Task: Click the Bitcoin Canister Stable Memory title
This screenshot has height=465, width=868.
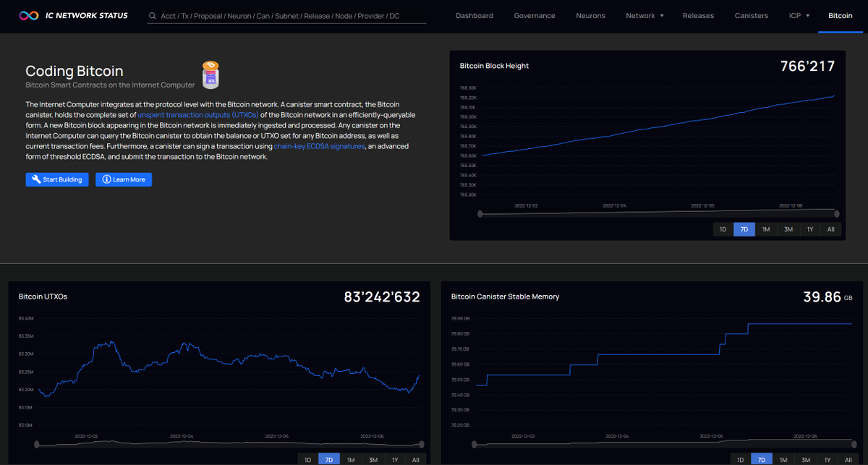Action: pos(505,297)
